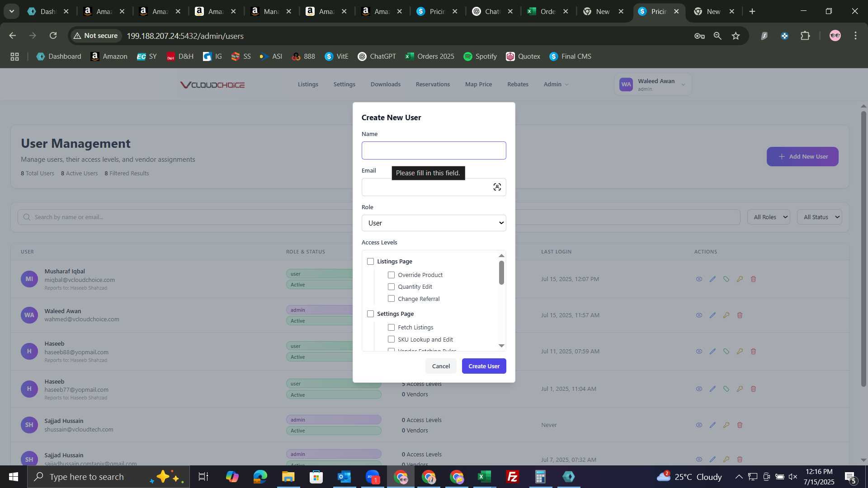
Task: Check the Quantity Edit checkbox
Action: click(392, 287)
